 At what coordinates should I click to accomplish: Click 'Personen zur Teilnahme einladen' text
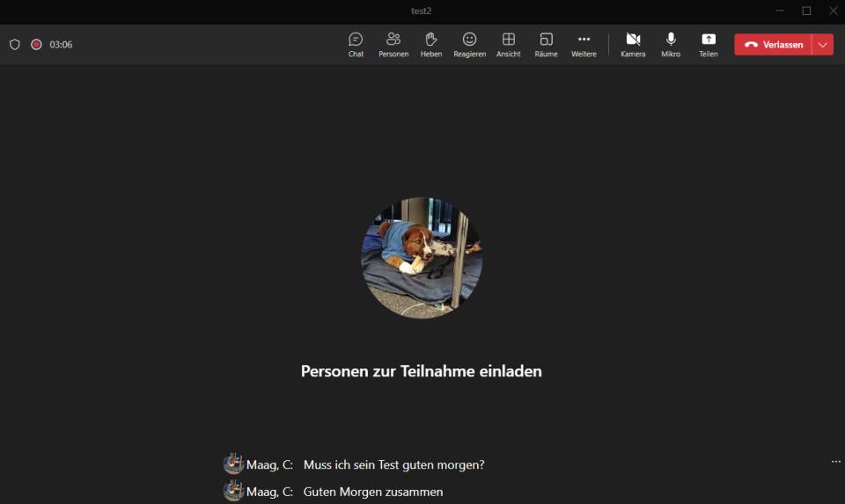421,371
